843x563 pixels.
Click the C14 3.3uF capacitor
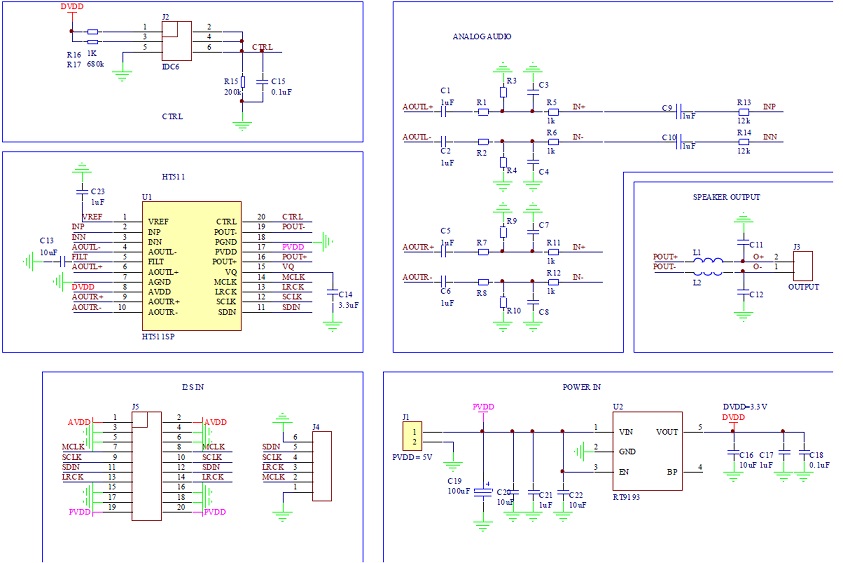click(333, 295)
